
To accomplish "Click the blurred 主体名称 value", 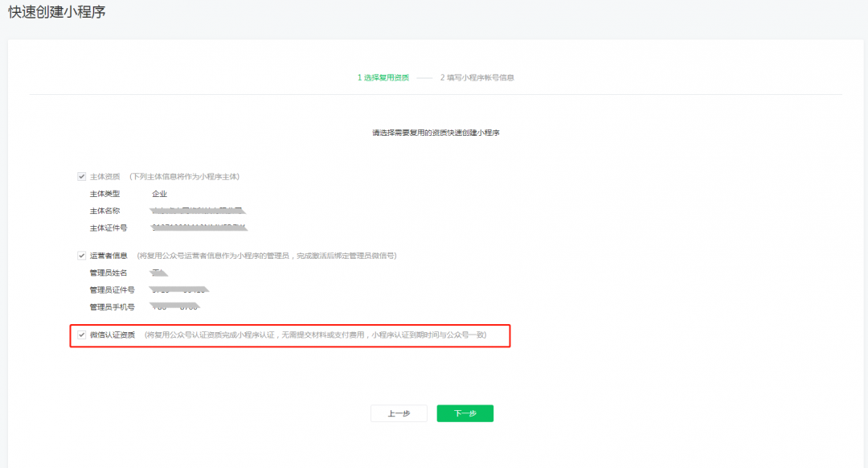I will tap(198, 211).
